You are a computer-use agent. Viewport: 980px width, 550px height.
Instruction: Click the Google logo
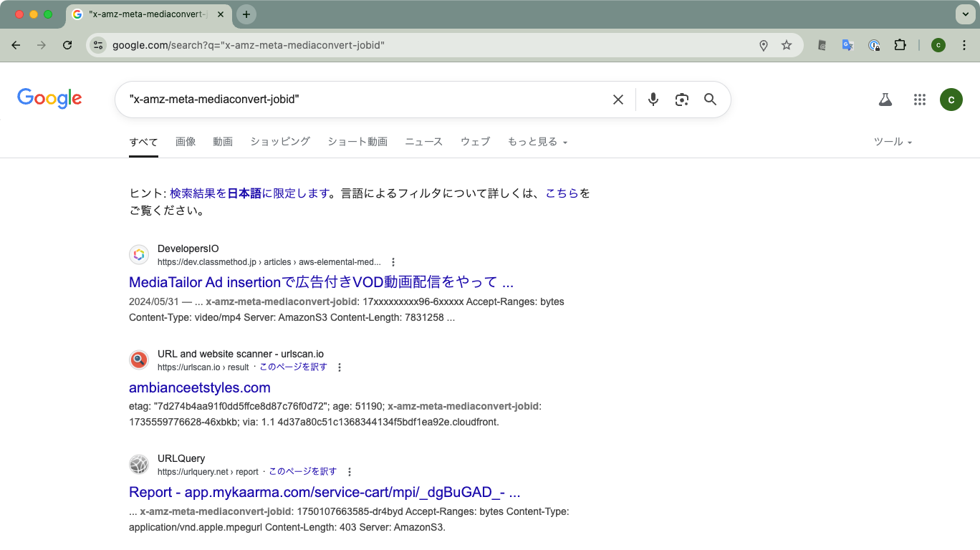pyautogui.click(x=49, y=99)
